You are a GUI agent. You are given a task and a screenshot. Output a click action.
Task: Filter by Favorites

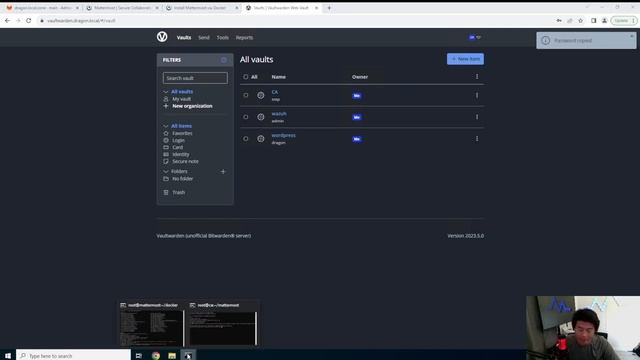(182, 133)
